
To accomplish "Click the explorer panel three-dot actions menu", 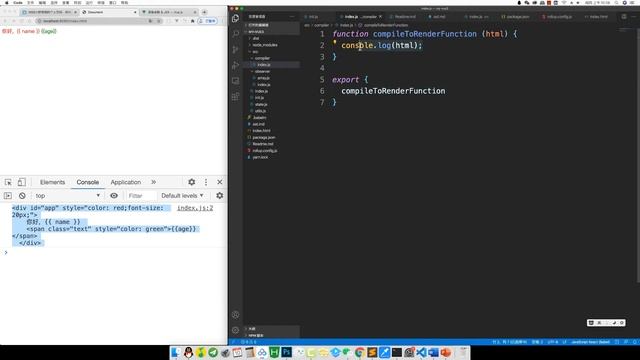I will (292, 17).
